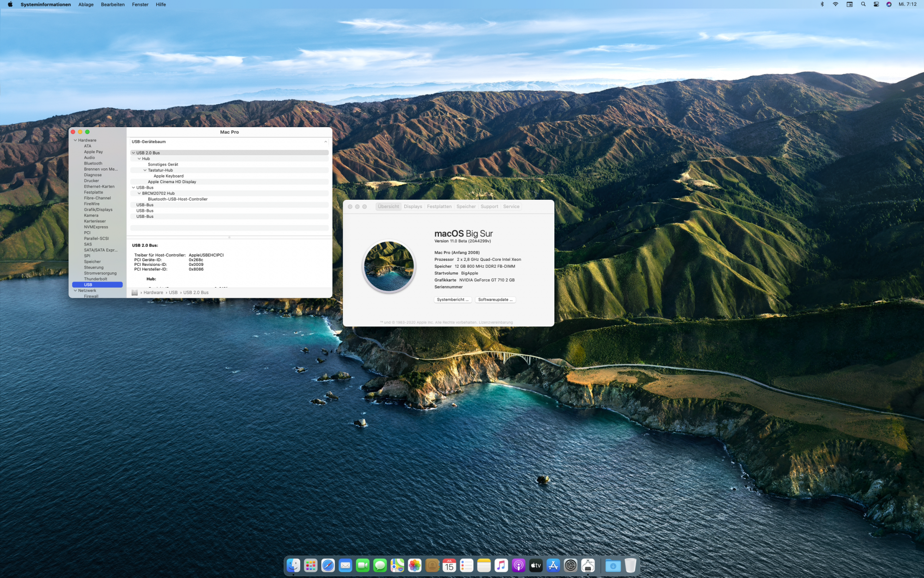
Task: Open the Wi-Fi status menu
Action: point(835,4)
